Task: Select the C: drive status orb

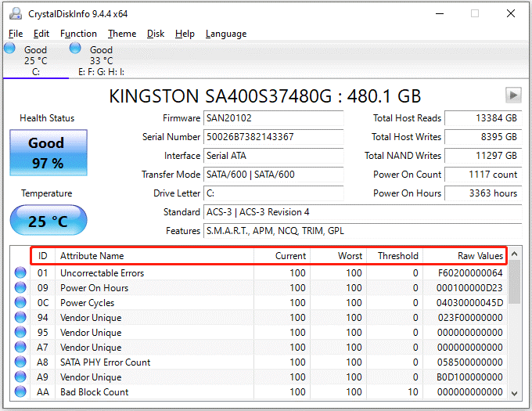Action: coord(9,49)
